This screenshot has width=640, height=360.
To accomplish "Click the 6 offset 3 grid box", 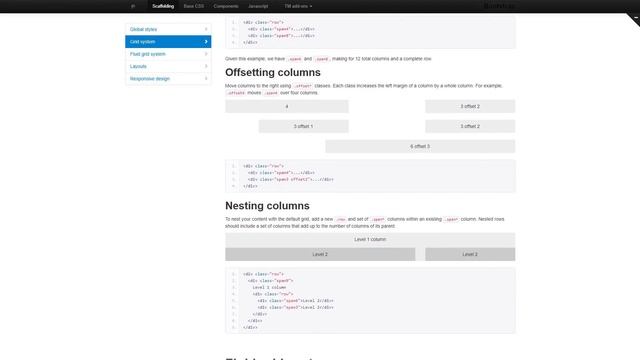I will 420,146.
